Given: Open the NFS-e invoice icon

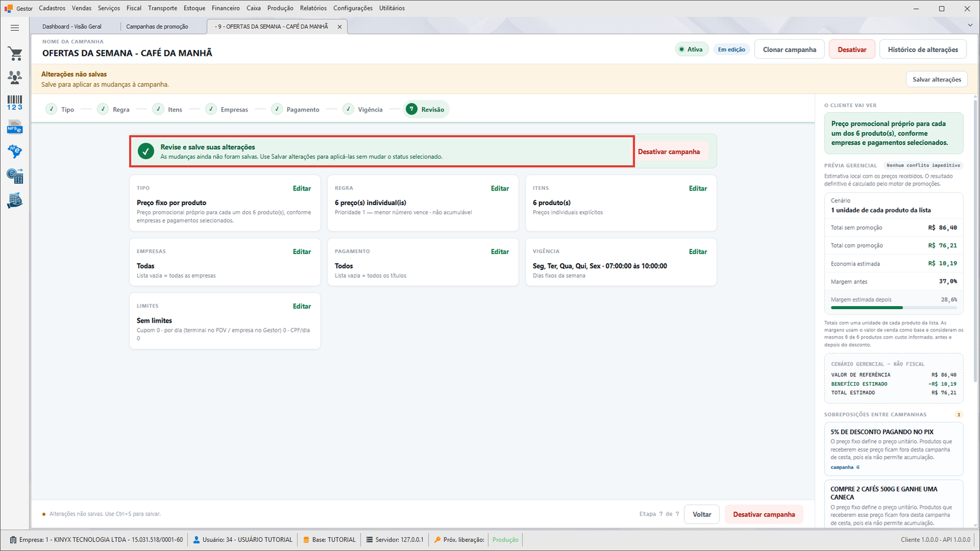Looking at the screenshot, I should pyautogui.click(x=15, y=127).
